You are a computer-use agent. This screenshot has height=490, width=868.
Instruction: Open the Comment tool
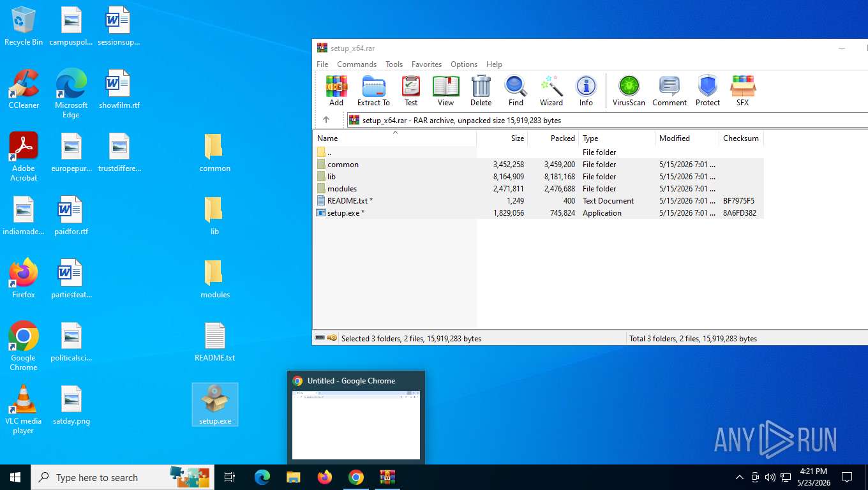pyautogui.click(x=670, y=91)
